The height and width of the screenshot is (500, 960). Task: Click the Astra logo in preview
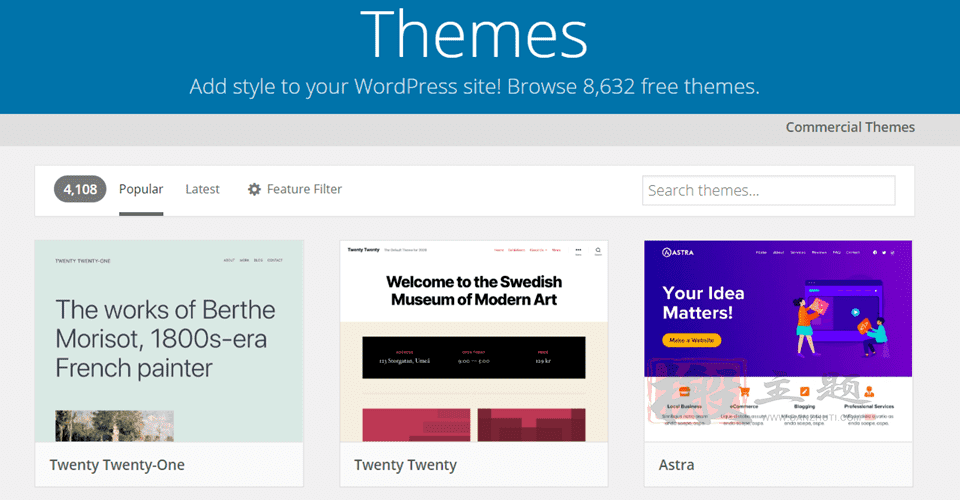(678, 252)
